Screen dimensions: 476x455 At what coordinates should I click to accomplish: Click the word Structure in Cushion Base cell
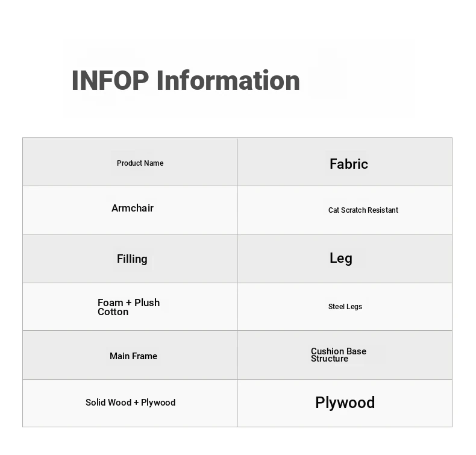click(330, 359)
